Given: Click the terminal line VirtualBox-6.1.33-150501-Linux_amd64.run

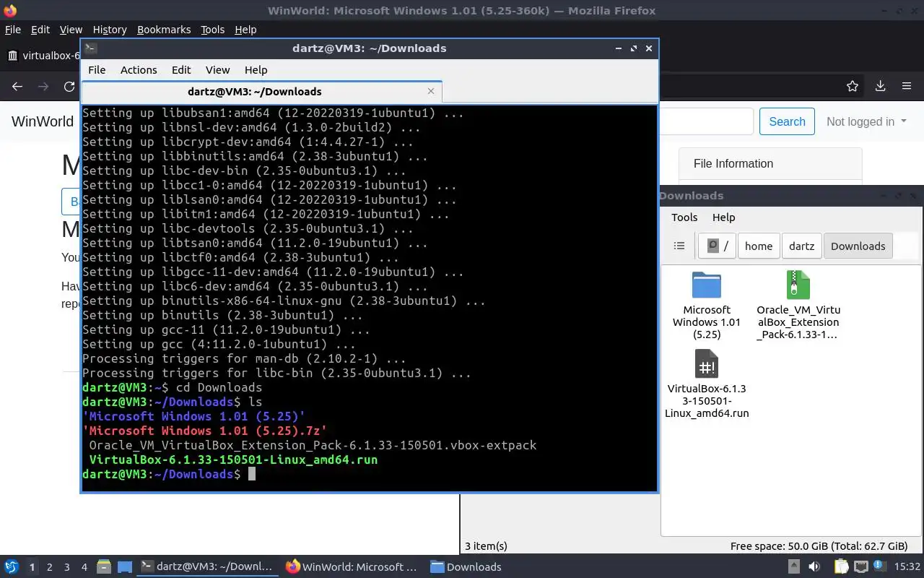Looking at the screenshot, I should tap(233, 460).
